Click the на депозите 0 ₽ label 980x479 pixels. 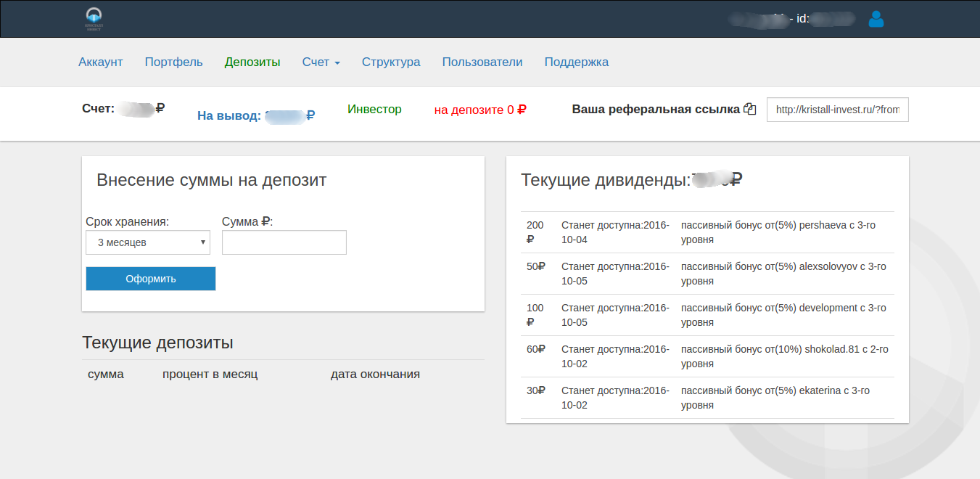480,110
